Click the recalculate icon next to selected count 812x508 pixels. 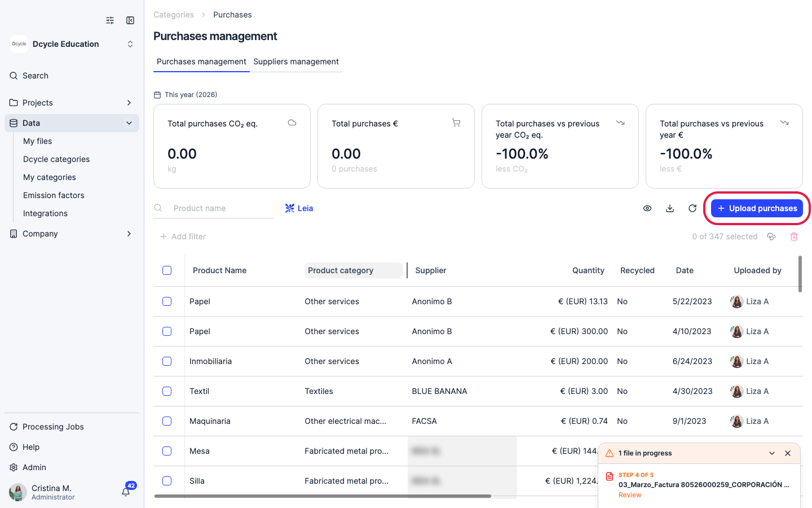tap(771, 237)
